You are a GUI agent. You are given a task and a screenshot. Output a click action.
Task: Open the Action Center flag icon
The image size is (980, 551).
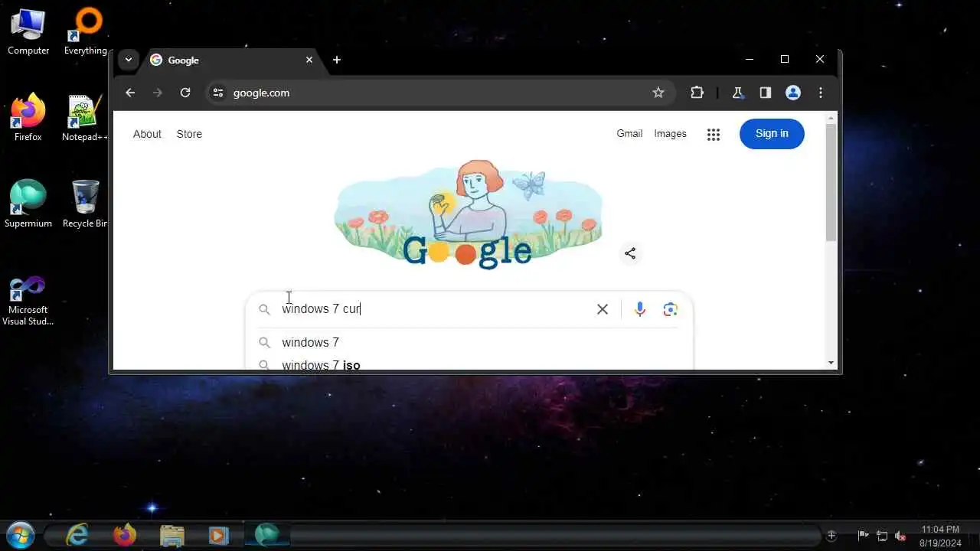(863, 536)
